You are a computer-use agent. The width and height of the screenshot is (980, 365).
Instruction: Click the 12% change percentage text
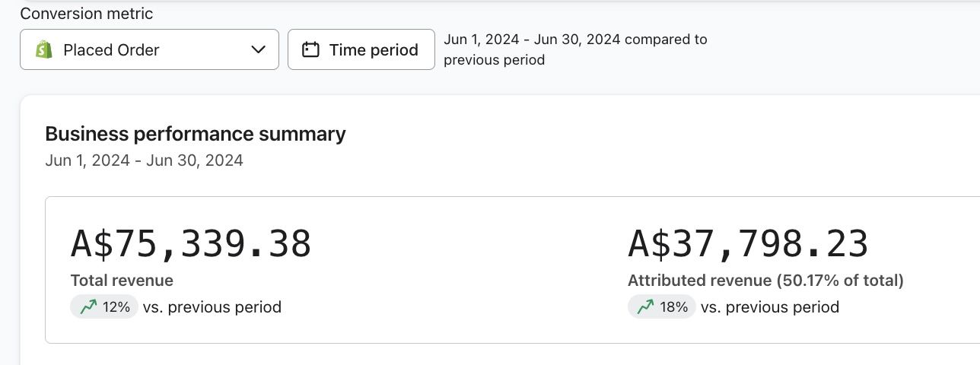click(x=116, y=307)
